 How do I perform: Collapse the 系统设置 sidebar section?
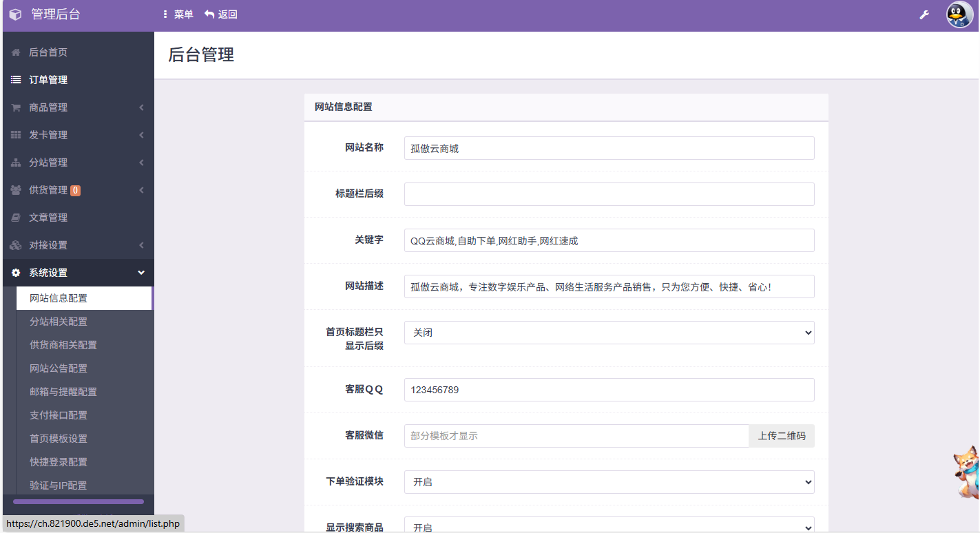tap(77, 273)
